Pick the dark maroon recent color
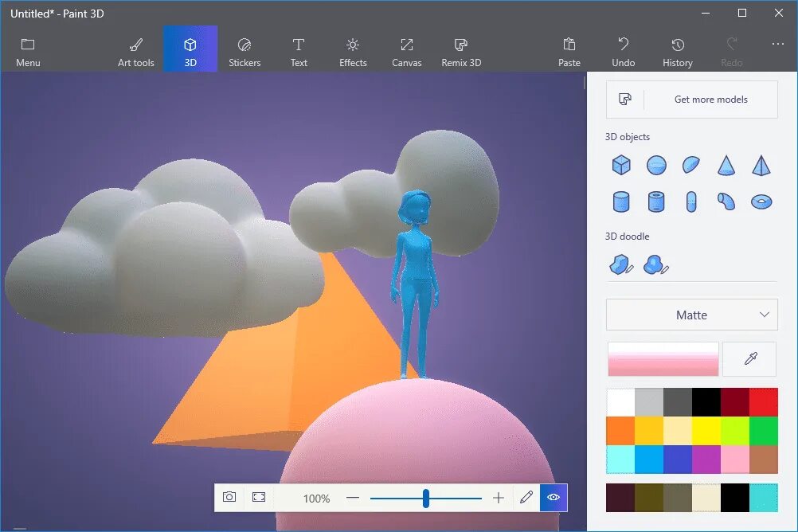The height and width of the screenshot is (532, 798). [620, 498]
